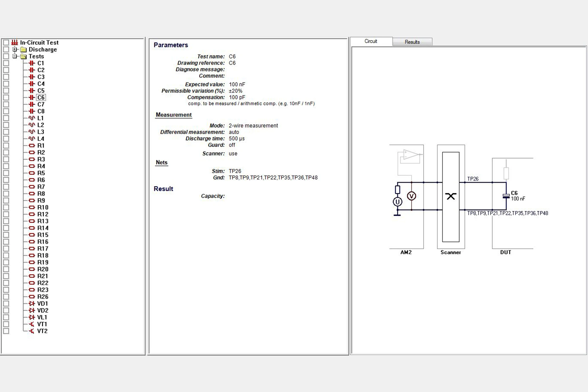The height and width of the screenshot is (392, 588).
Task: Select the L4 inductor test
Action: coord(40,139)
